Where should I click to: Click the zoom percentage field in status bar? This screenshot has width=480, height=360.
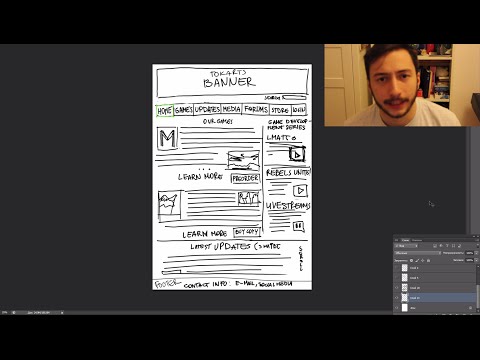[4, 312]
